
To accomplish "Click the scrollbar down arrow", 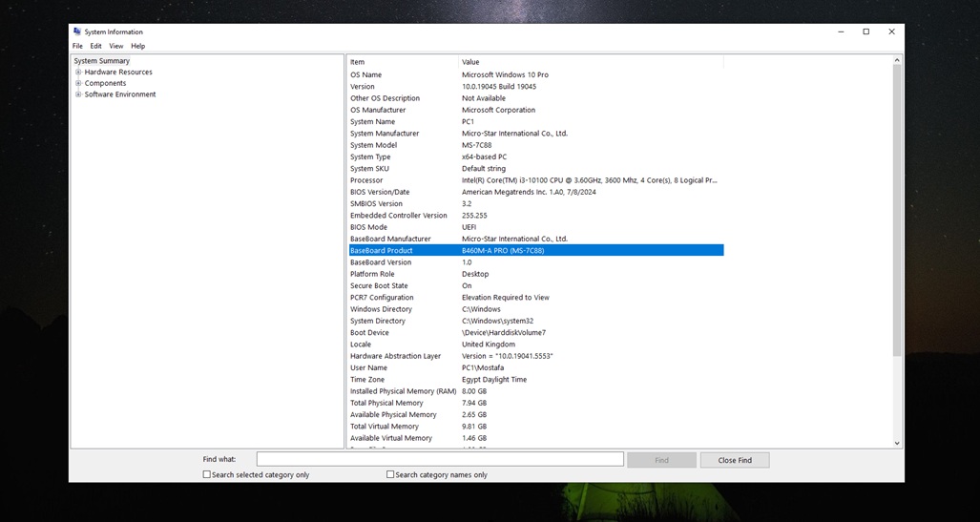I will coord(898,443).
